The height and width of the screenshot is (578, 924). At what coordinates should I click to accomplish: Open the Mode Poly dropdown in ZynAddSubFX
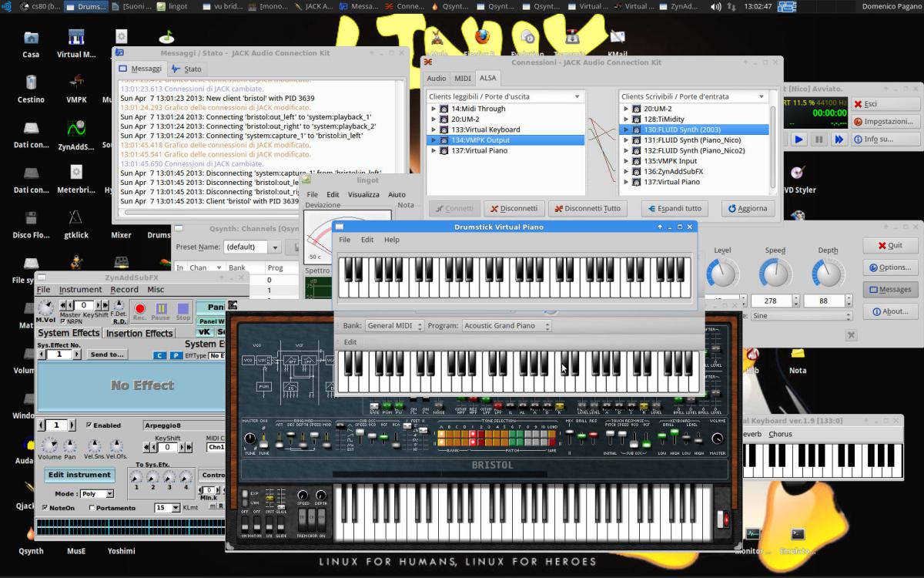[x=96, y=493]
